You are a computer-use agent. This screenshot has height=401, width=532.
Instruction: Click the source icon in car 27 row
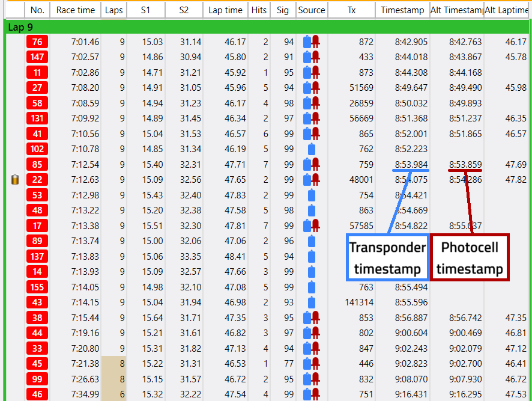click(x=312, y=88)
